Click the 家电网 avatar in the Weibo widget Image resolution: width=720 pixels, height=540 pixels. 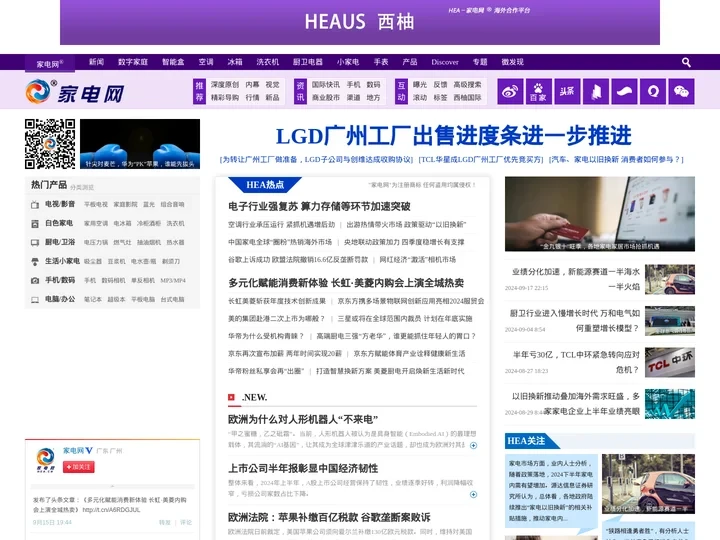[x=45, y=460]
